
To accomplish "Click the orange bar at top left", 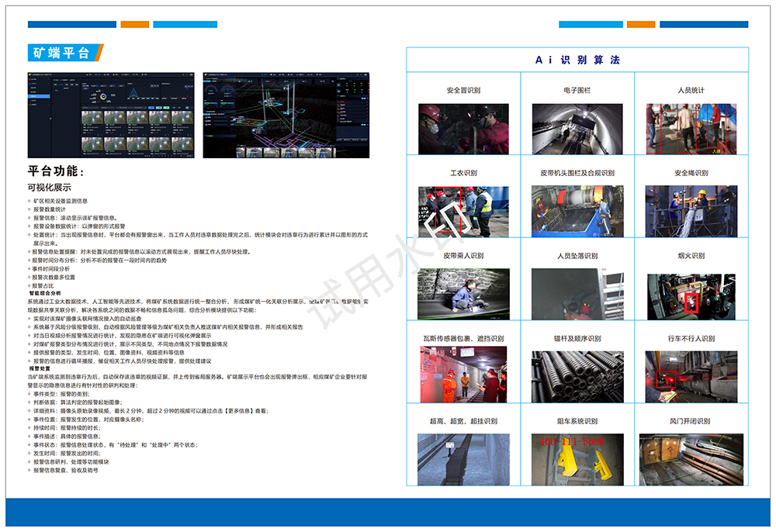I will tap(134, 25).
